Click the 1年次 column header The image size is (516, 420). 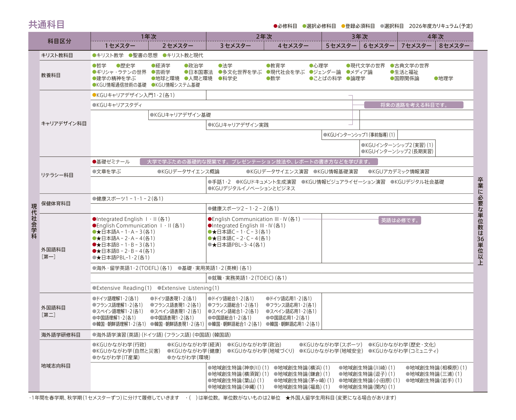pos(149,37)
